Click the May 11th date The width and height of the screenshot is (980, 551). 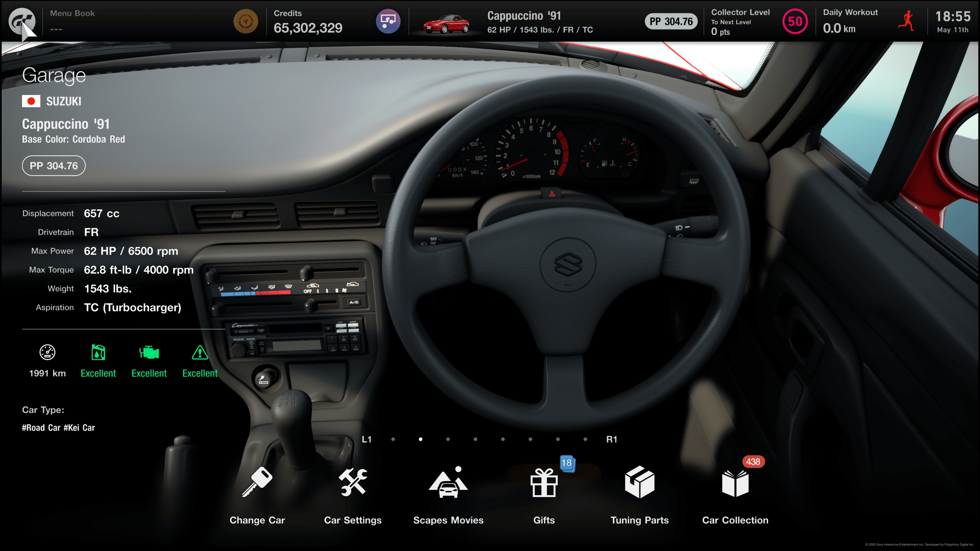[x=952, y=30]
